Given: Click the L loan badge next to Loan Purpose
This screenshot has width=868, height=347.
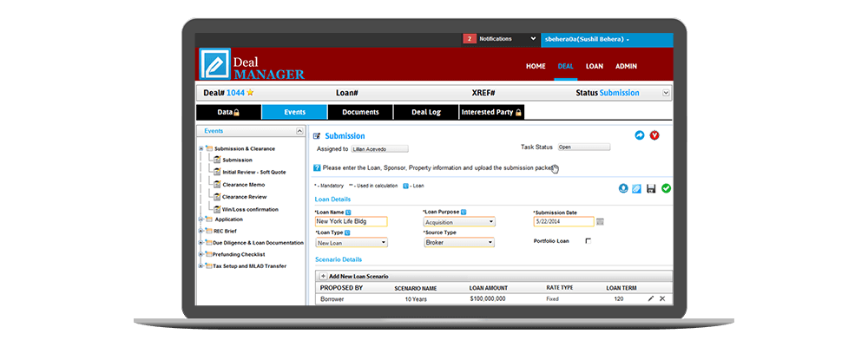Looking at the screenshot, I should (x=464, y=212).
